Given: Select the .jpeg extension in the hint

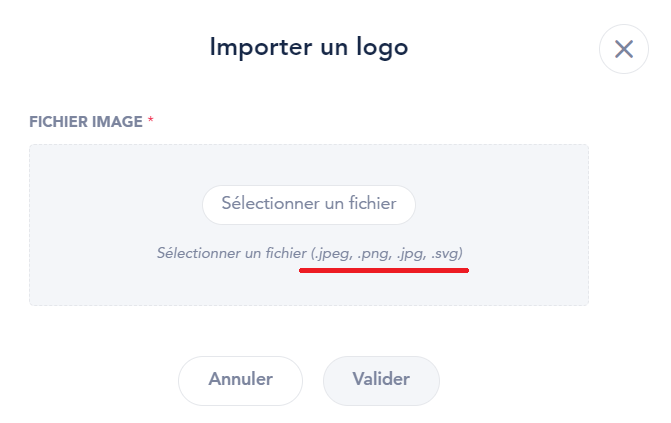Looking at the screenshot, I should pos(333,254).
